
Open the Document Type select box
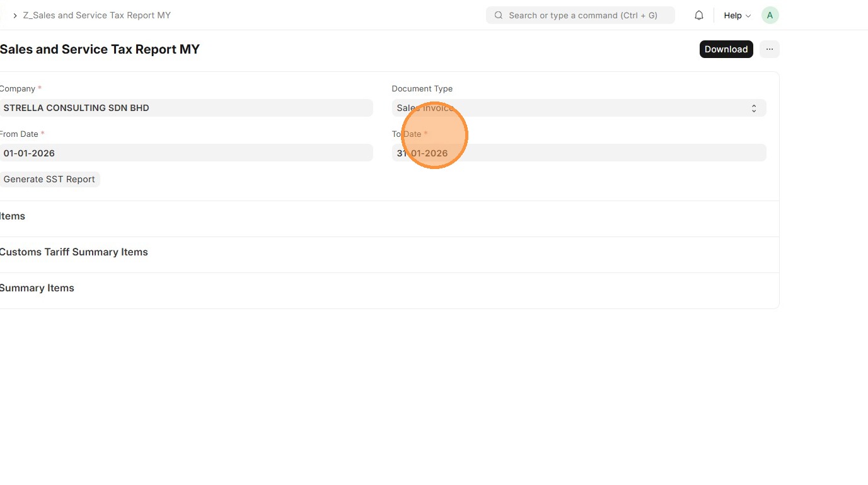point(579,108)
